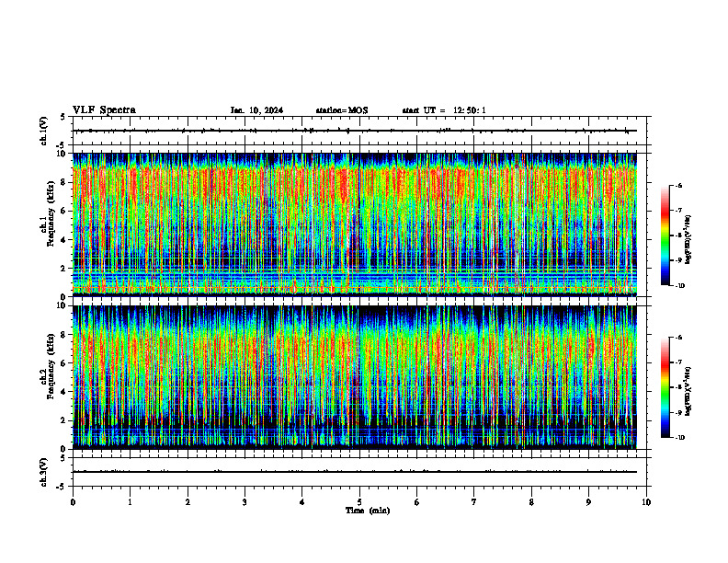Click the "8" kHz tick of the ch.2 spectrogram
The height and width of the screenshot is (563, 728).
click(63, 335)
